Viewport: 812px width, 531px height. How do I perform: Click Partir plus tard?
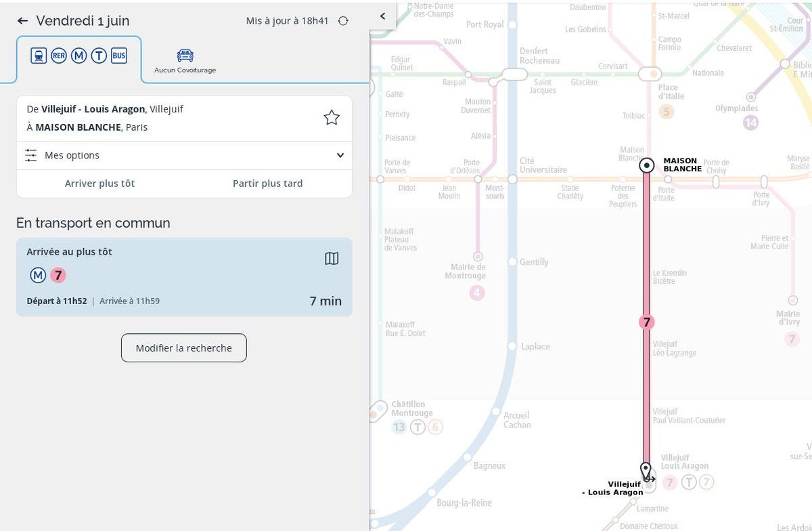point(267,184)
